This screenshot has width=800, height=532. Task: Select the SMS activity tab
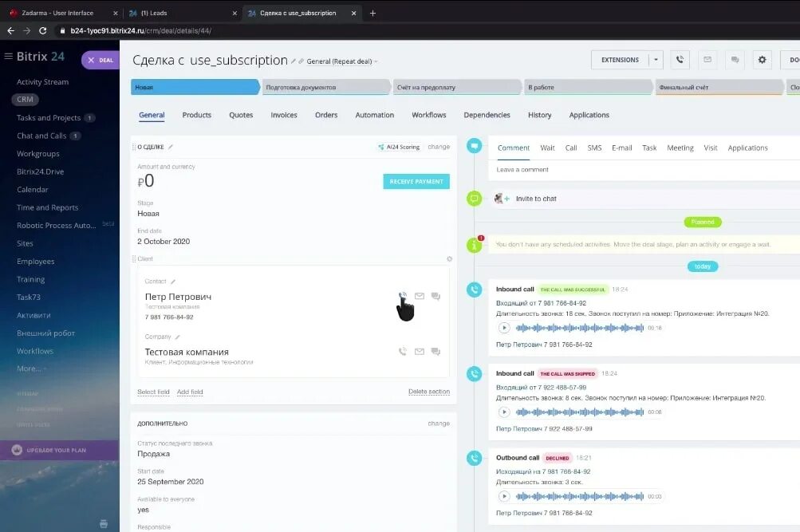[x=594, y=148]
